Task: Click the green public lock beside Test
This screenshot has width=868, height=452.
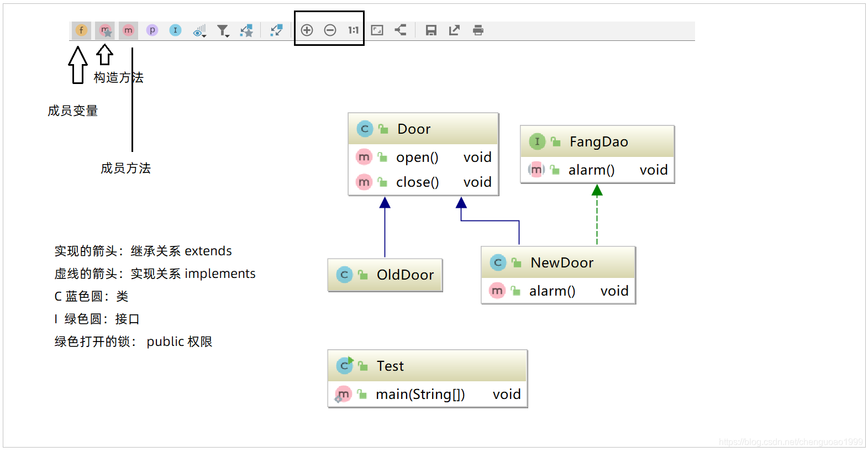Action: click(362, 366)
